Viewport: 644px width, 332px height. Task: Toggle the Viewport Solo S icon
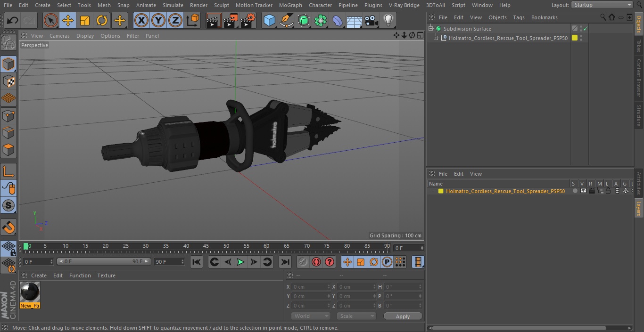click(x=8, y=205)
